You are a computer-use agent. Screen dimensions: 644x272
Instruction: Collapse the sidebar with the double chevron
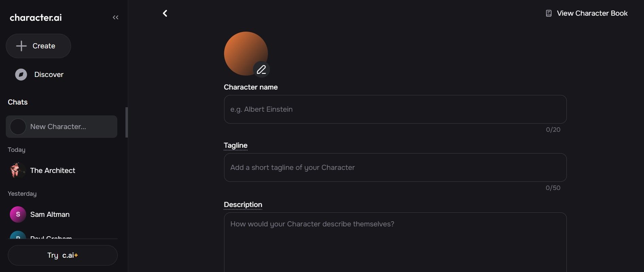pyautogui.click(x=115, y=17)
